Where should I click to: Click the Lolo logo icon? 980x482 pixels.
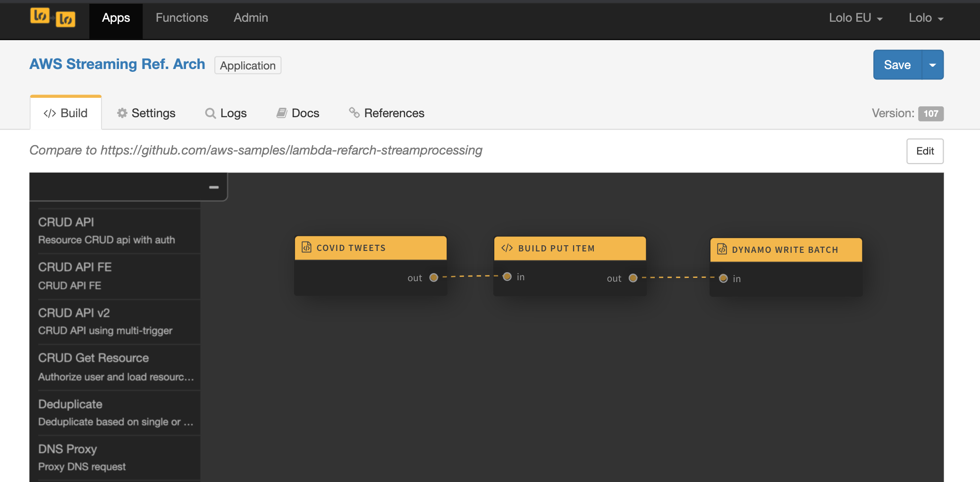point(53,17)
